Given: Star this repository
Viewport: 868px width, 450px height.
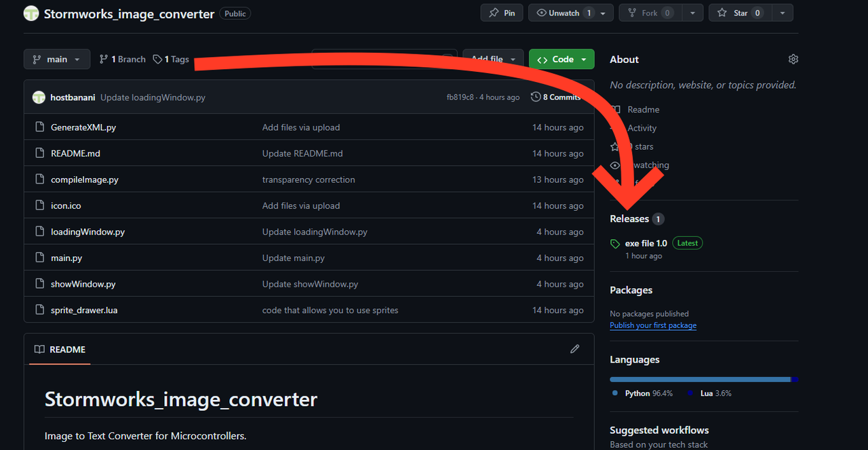Looking at the screenshot, I should (740, 13).
